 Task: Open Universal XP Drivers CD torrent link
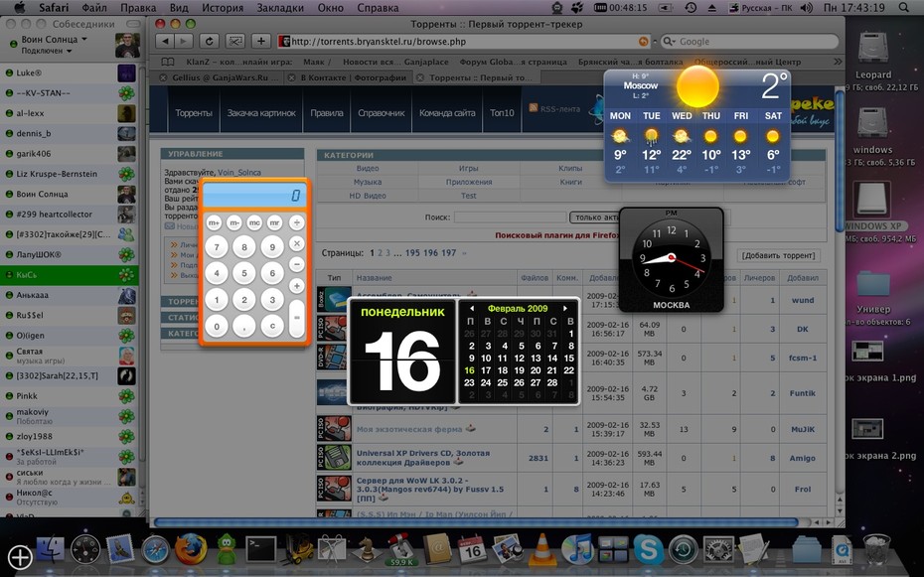(422, 458)
